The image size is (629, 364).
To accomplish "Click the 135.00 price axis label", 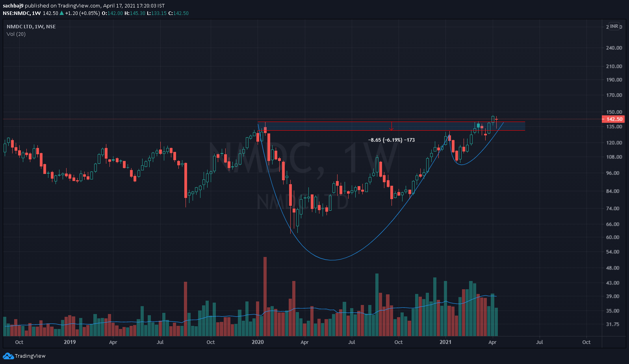I will (x=614, y=126).
